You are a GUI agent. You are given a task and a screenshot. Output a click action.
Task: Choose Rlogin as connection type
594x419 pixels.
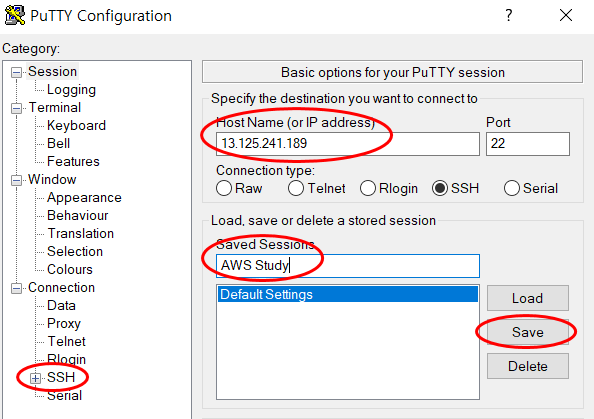tap(367, 188)
